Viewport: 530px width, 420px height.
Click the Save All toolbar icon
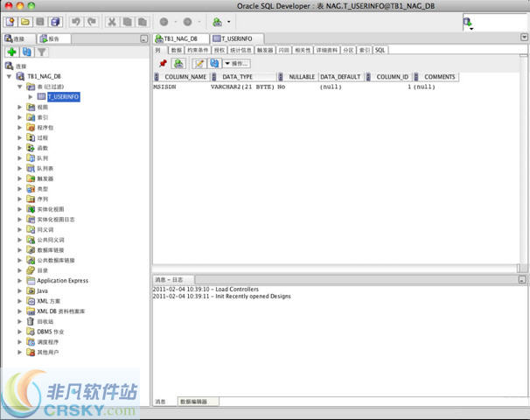tap(55, 22)
